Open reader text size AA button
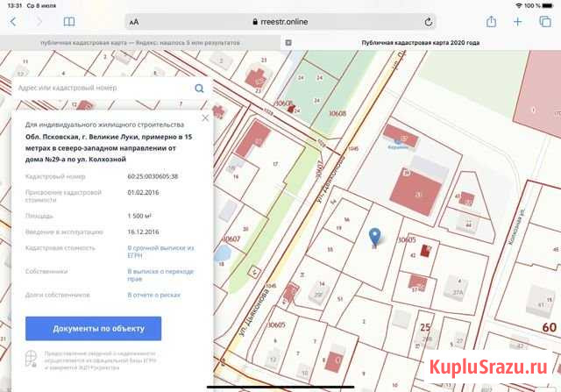Screen dimensions: 561x392 tap(134, 22)
